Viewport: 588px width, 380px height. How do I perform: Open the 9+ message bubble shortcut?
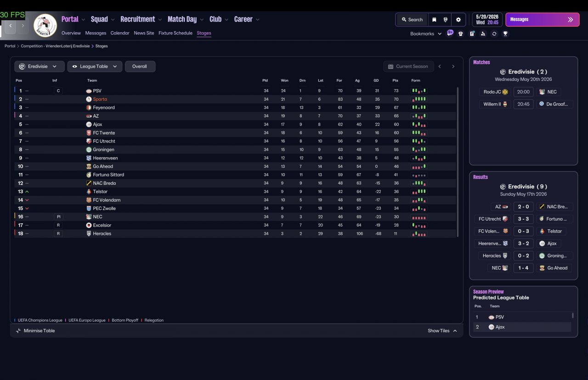click(450, 33)
